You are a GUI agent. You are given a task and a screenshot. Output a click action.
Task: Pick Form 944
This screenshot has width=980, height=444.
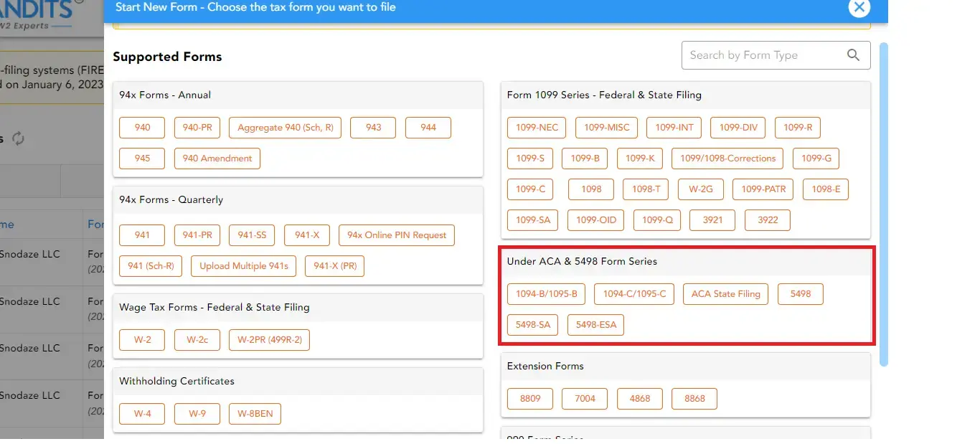[x=428, y=128]
